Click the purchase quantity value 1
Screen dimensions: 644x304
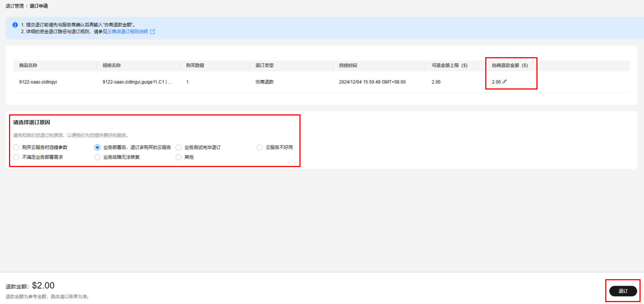(187, 82)
